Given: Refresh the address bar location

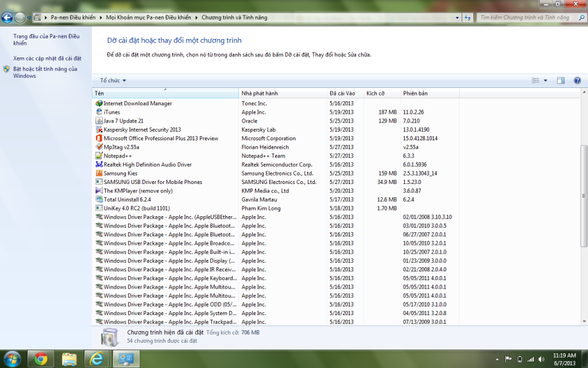Looking at the screenshot, I should 467,17.
